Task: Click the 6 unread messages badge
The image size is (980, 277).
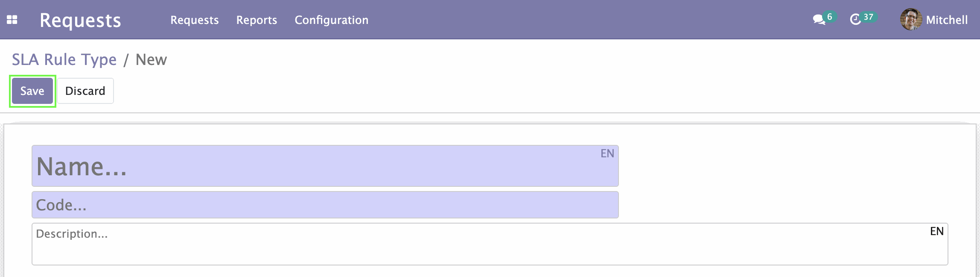Action: (830, 17)
